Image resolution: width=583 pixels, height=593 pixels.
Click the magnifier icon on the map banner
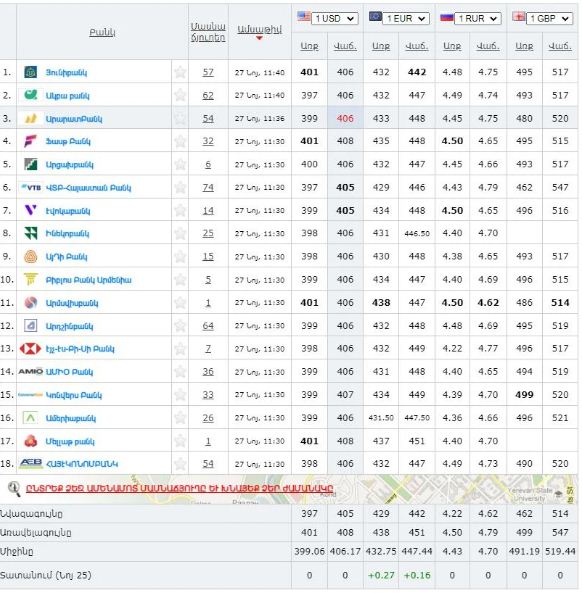tap(14, 489)
